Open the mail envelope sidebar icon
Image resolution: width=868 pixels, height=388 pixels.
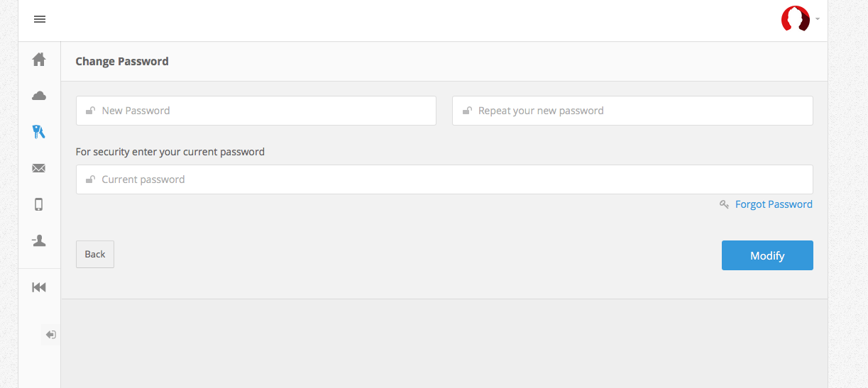(39, 168)
